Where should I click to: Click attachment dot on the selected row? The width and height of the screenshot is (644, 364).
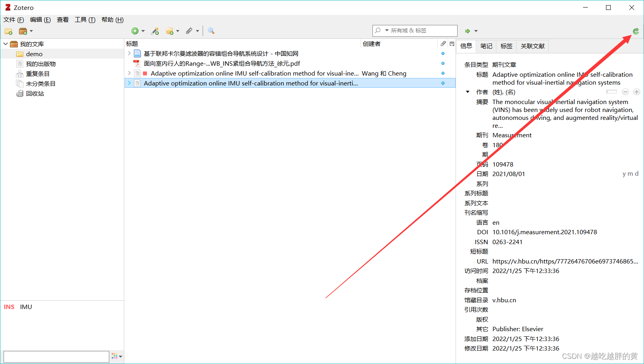click(x=443, y=83)
